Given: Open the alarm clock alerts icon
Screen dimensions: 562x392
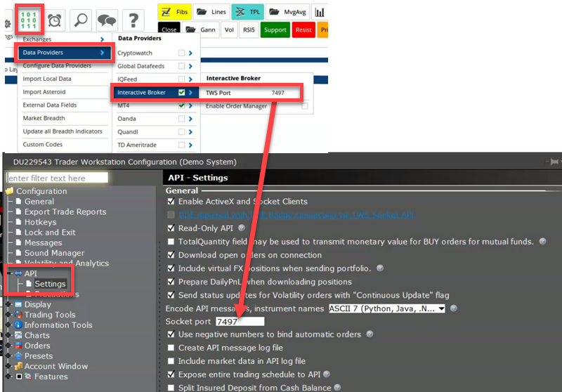Looking at the screenshot, I should coord(55,20).
